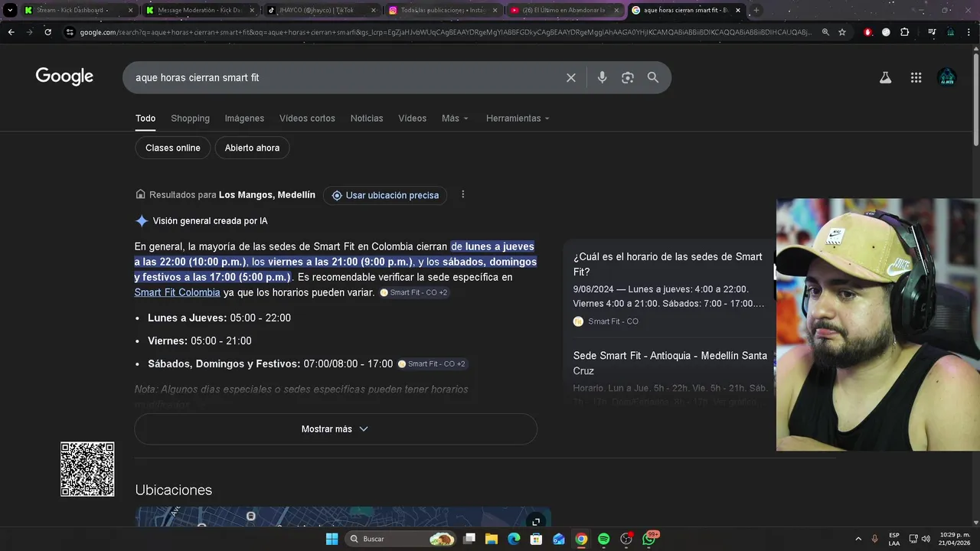Open the Google apps grid icon
This screenshot has width=980, height=551.
click(x=916, y=77)
